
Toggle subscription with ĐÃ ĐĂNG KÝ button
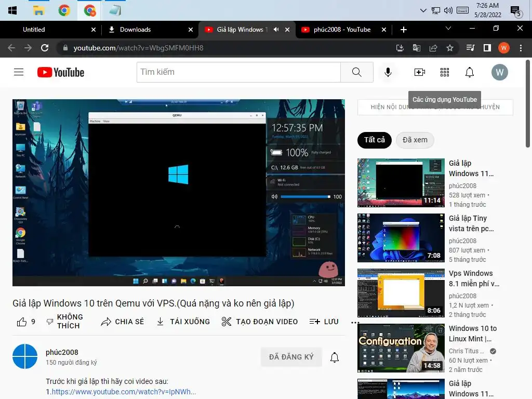click(291, 357)
